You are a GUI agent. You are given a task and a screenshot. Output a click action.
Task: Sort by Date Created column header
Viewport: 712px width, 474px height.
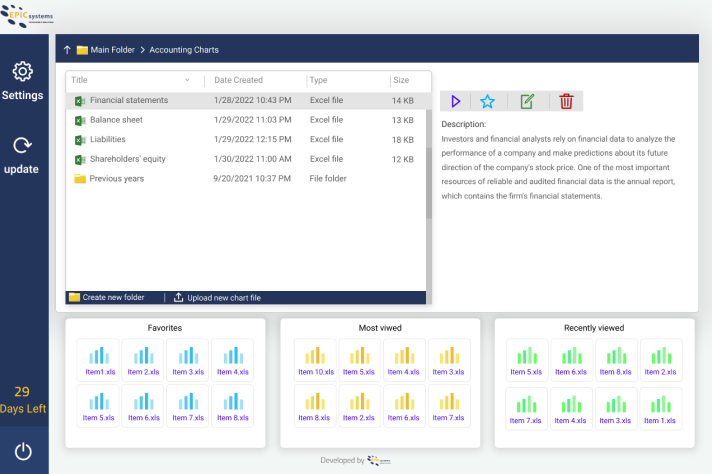coord(238,80)
